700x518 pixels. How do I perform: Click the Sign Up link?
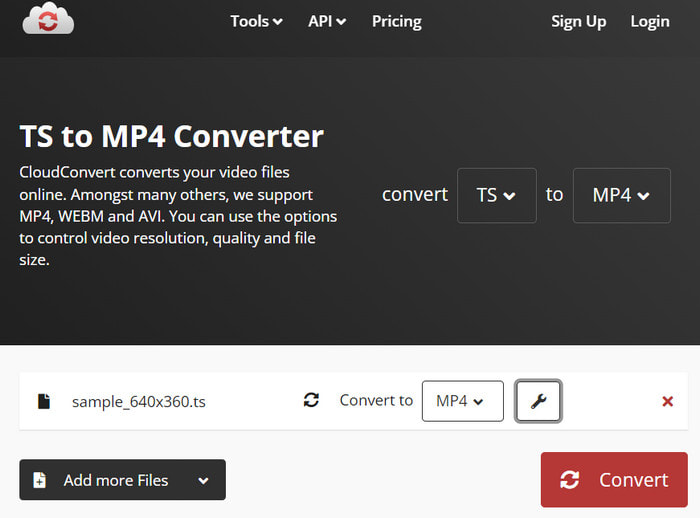[578, 21]
